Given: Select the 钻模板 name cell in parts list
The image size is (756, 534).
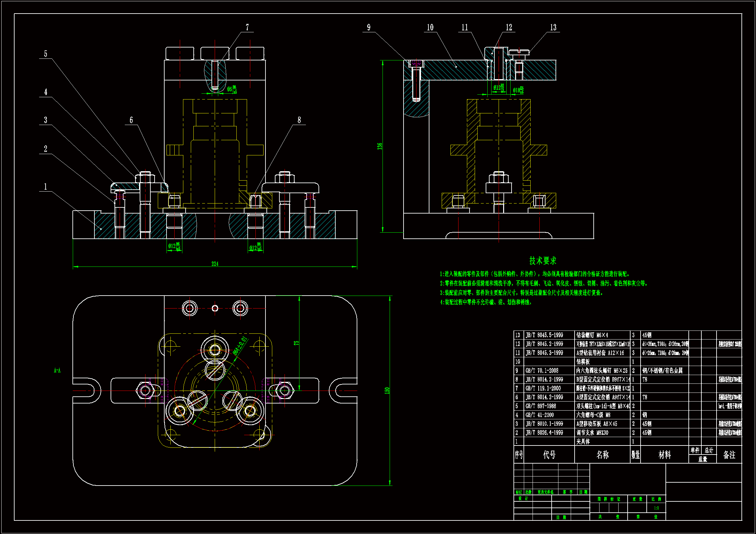Looking at the screenshot, I should [583, 361].
